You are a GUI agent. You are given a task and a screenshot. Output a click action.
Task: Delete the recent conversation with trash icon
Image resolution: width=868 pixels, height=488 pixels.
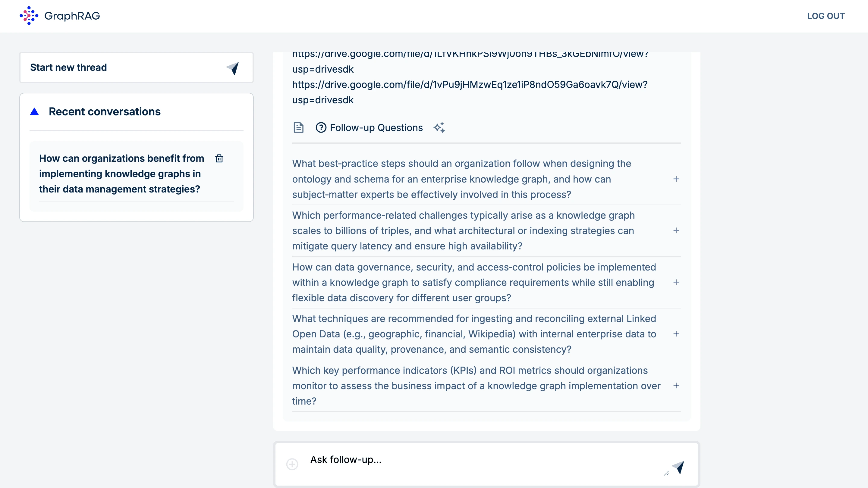coord(219,158)
